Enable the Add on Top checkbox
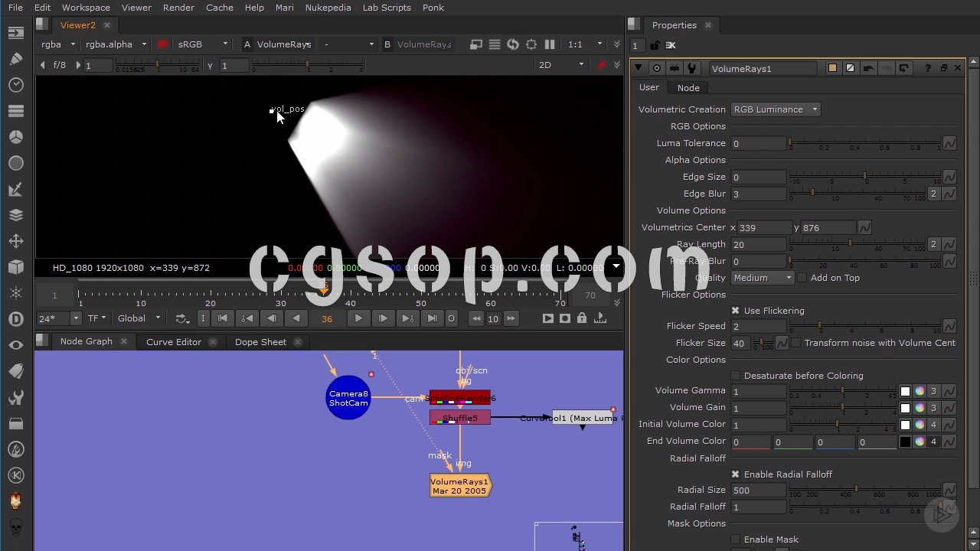The image size is (980, 551). 802,278
